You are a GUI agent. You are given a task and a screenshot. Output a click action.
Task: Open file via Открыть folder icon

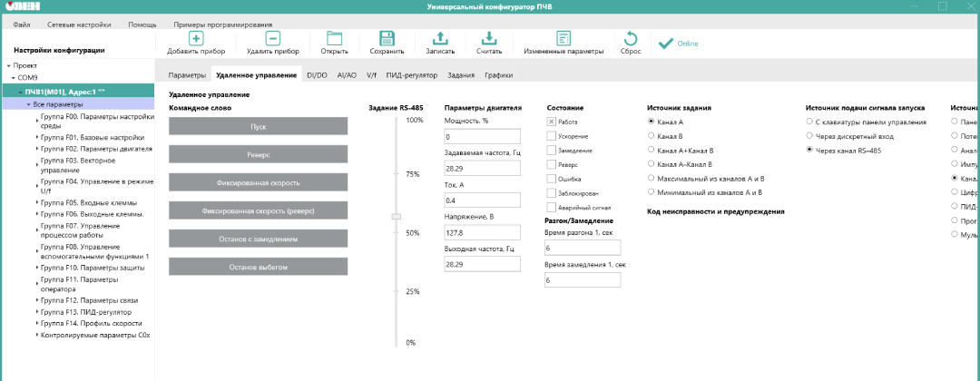click(334, 38)
